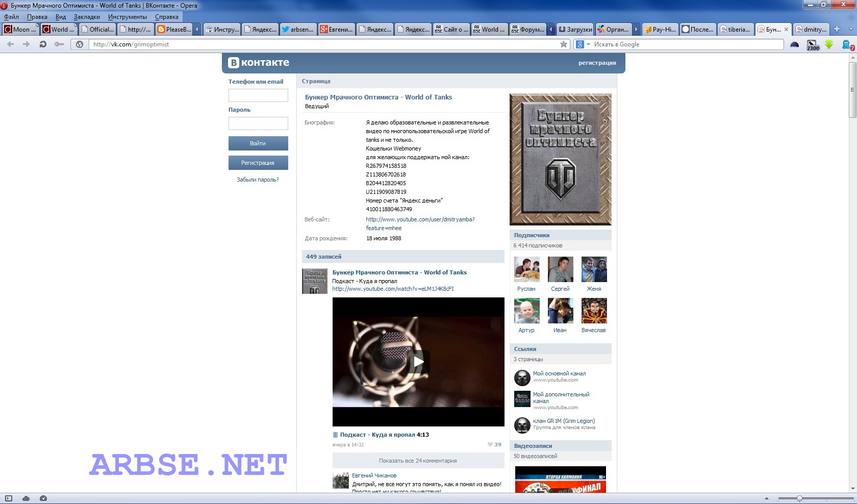
Task: Open the Закладки menu
Action: (x=87, y=17)
